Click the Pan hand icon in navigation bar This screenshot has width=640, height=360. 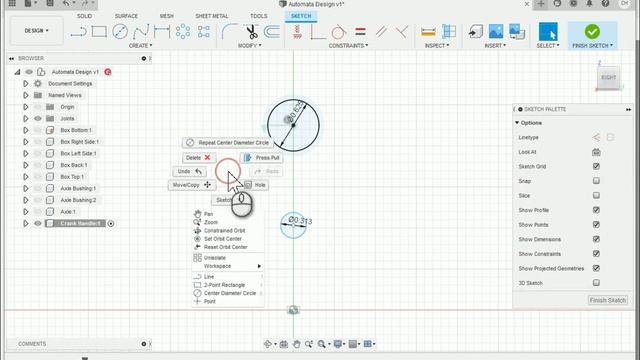(296, 344)
